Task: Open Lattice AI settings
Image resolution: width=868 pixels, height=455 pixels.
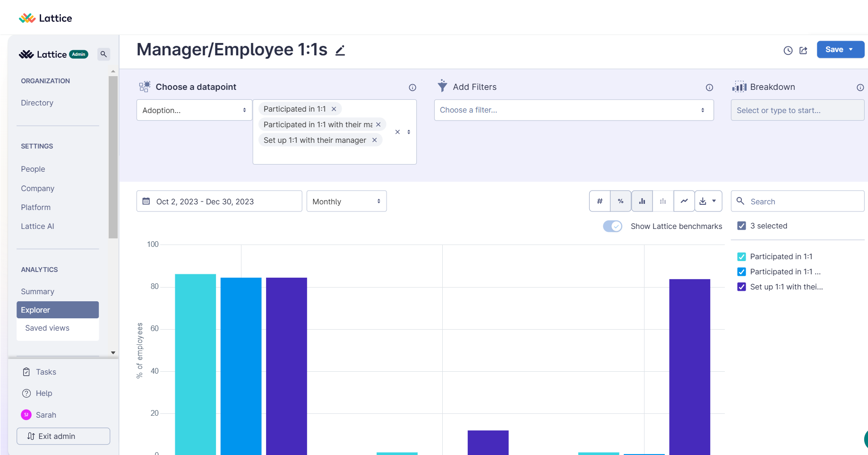Action: tap(37, 226)
